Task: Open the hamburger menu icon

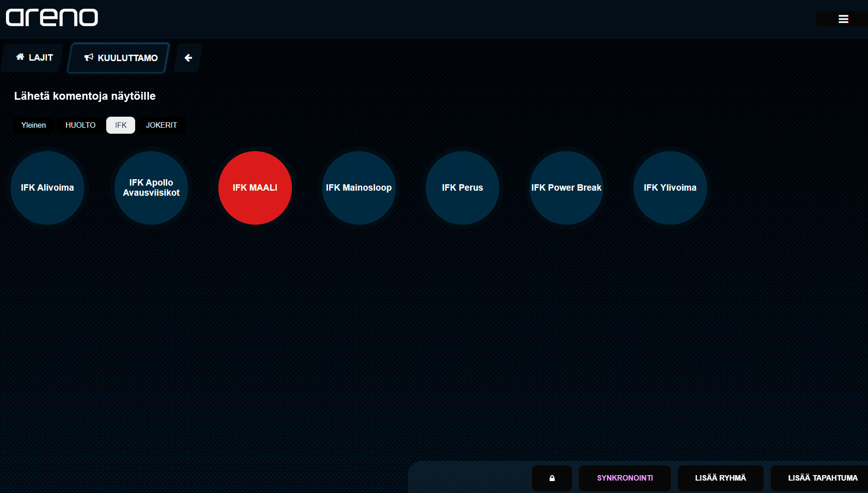Action: point(843,19)
